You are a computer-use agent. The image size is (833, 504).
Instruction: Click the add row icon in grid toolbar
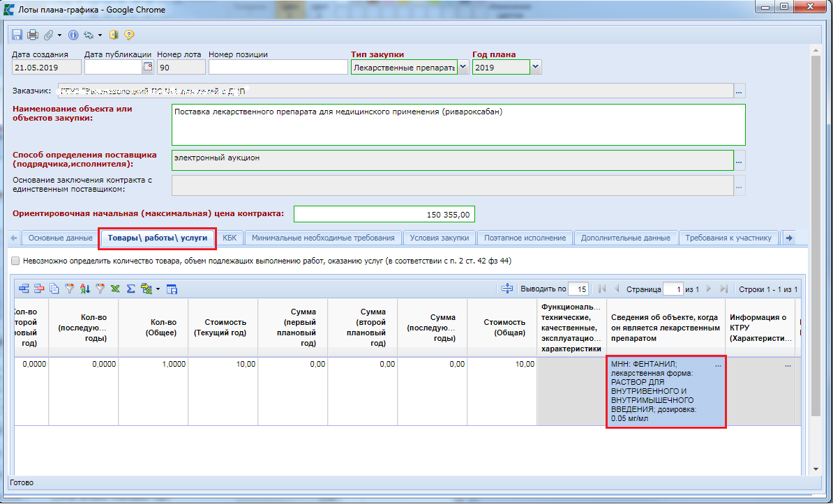point(24,289)
